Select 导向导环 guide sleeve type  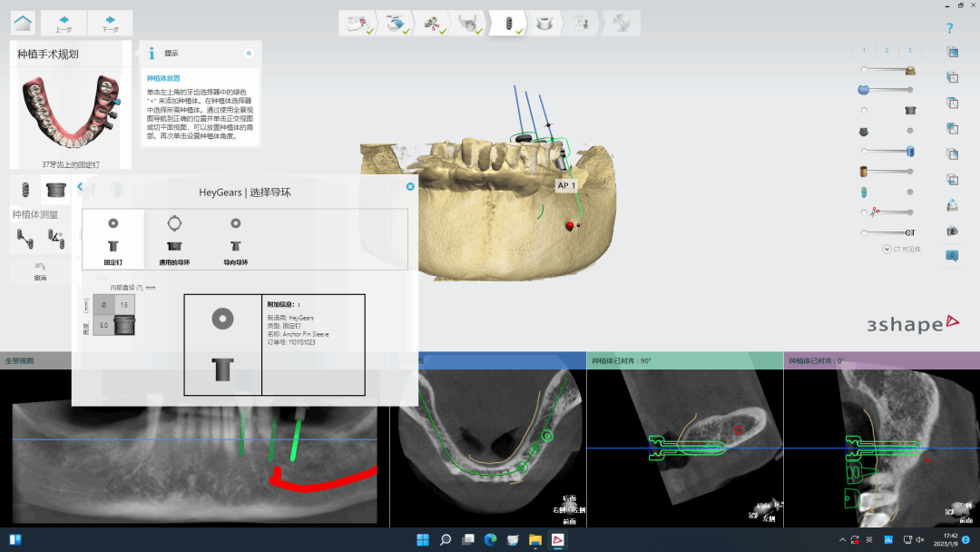tap(235, 240)
